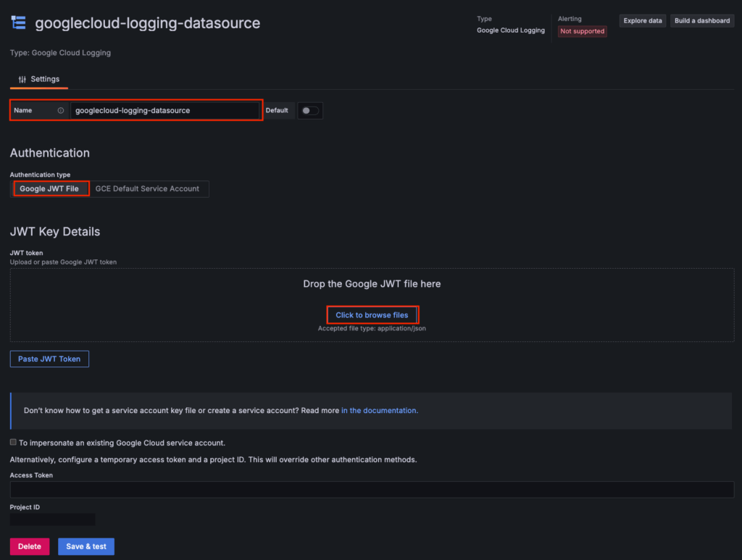
Task: Select Google JWT File authentication type
Action: pos(50,188)
